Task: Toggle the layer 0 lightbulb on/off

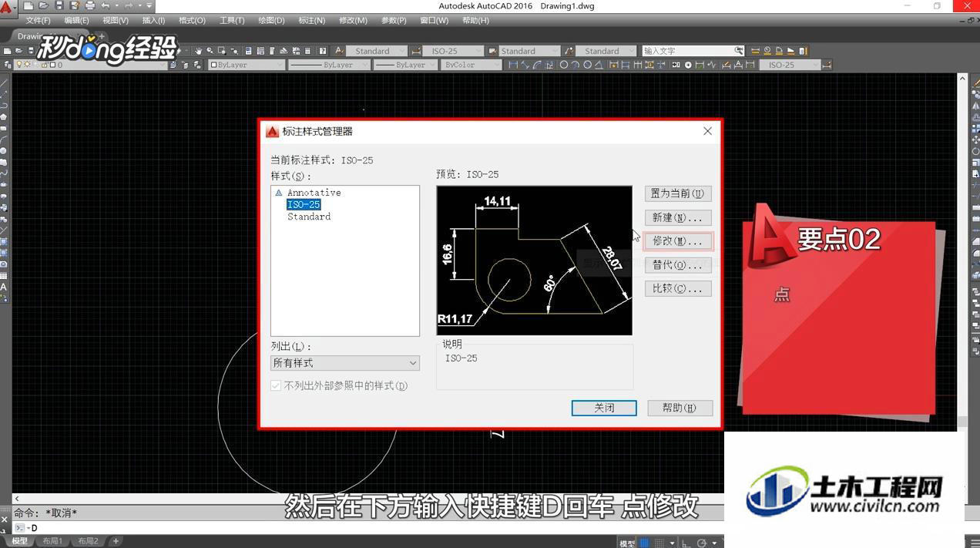Action: point(20,65)
